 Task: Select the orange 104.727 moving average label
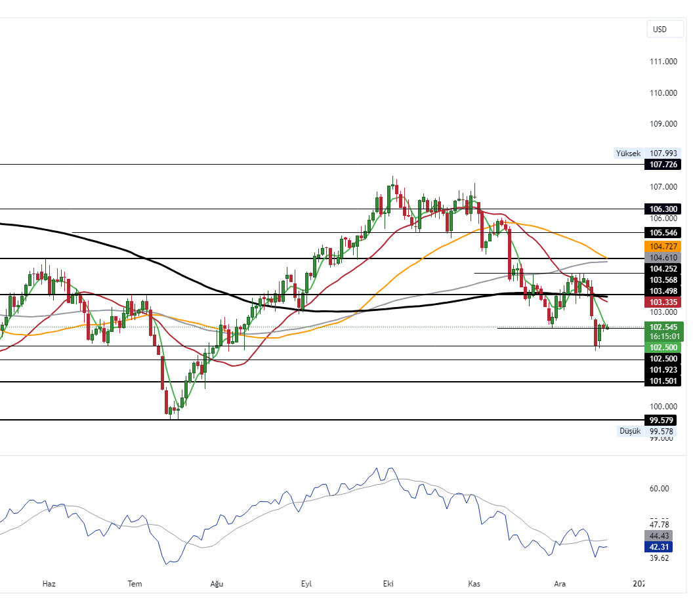click(663, 246)
